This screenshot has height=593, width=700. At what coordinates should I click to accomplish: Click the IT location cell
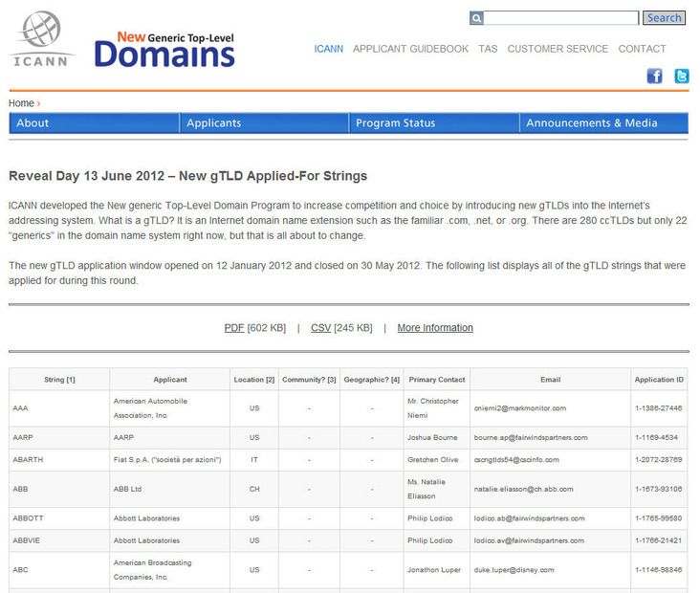pyautogui.click(x=254, y=460)
